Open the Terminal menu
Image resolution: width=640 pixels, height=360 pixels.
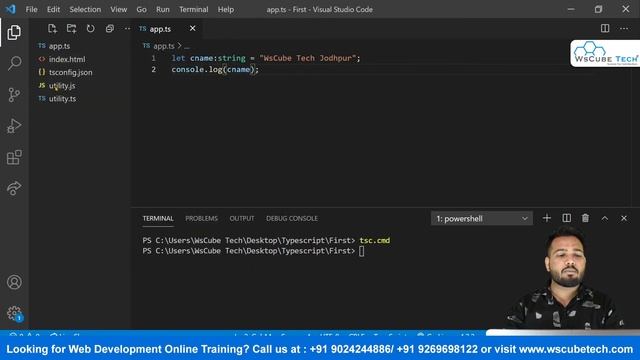pyautogui.click(x=193, y=9)
